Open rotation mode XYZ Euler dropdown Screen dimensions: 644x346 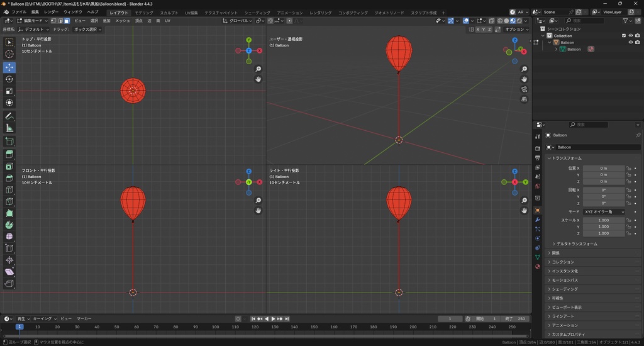pos(604,211)
